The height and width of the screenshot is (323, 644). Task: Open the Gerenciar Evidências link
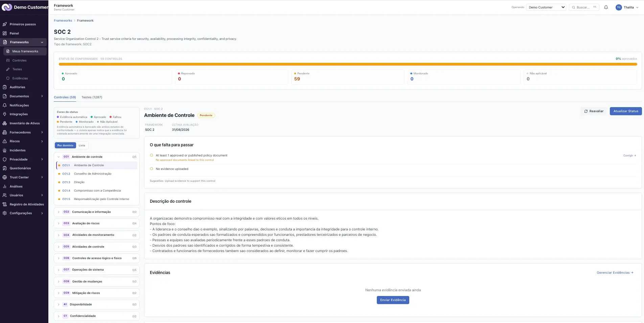tap(615, 273)
